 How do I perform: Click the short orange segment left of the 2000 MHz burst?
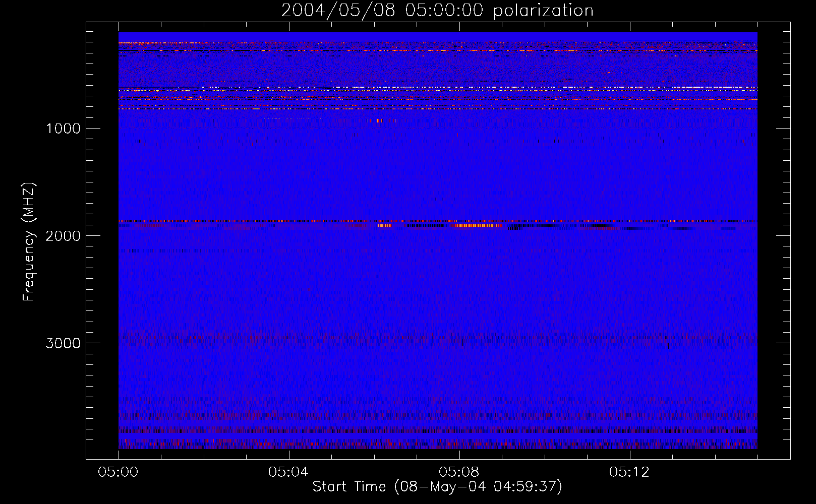[384, 226]
